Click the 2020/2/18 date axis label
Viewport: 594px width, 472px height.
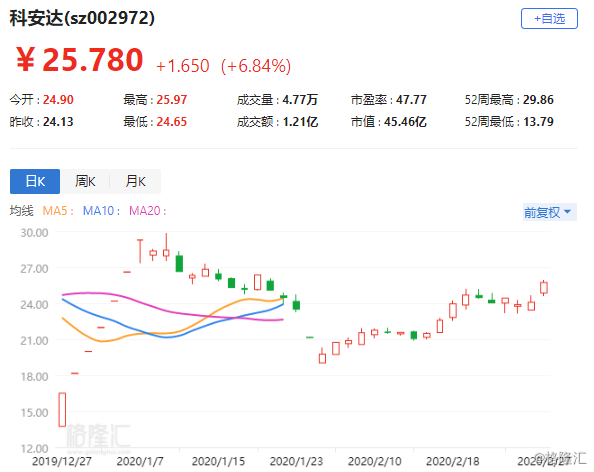452,461
